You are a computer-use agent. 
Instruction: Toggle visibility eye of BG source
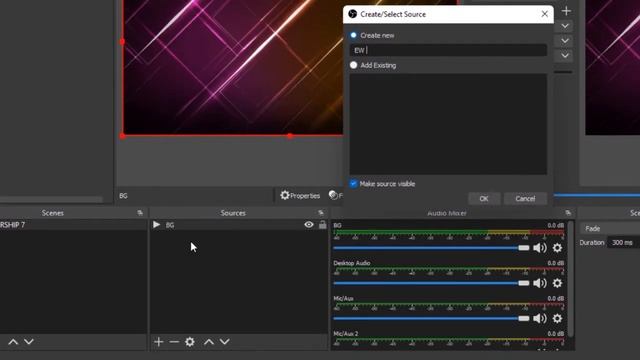(309, 224)
